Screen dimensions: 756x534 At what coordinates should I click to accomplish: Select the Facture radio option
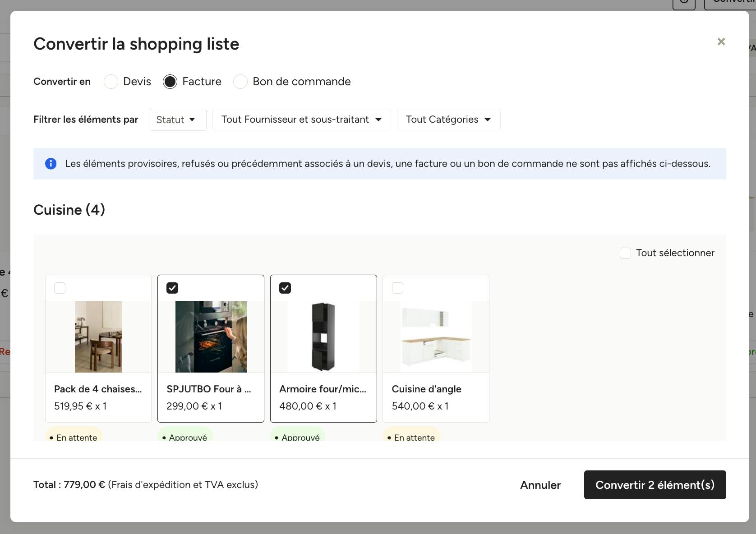tap(170, 82)
